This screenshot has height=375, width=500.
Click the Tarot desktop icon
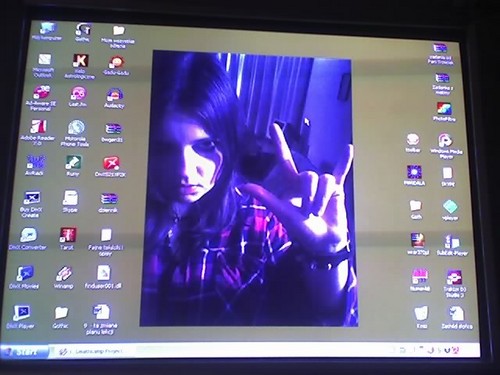(x=68, y=239)
